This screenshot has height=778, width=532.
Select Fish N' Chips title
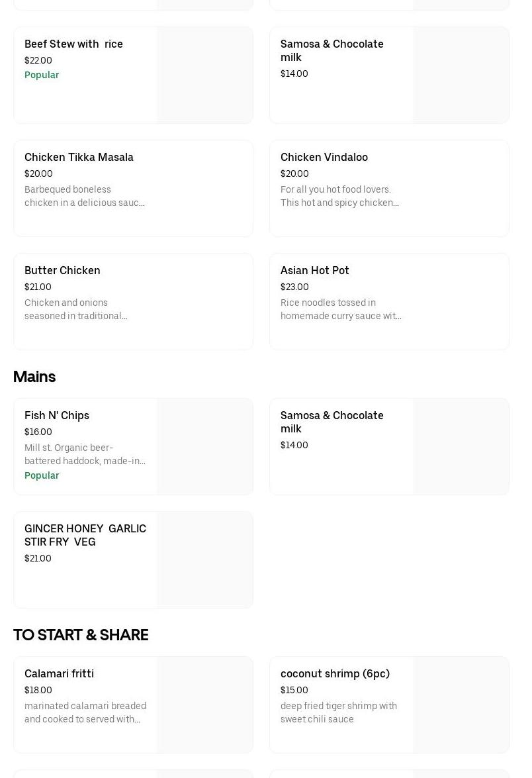point(57,416)
